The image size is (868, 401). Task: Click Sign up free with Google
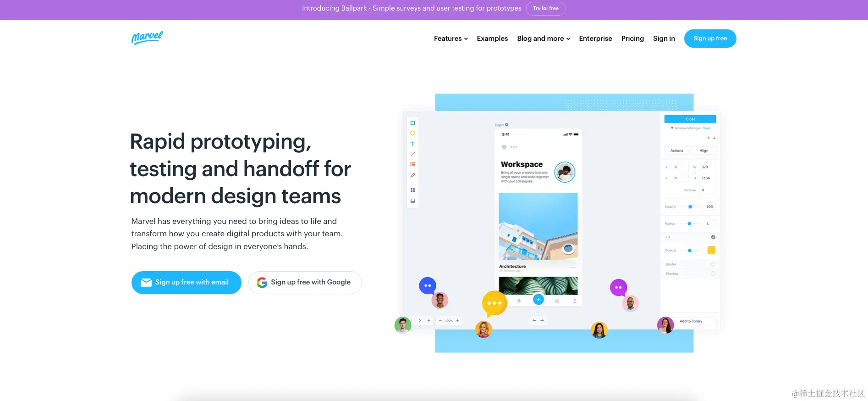[305, 283]
